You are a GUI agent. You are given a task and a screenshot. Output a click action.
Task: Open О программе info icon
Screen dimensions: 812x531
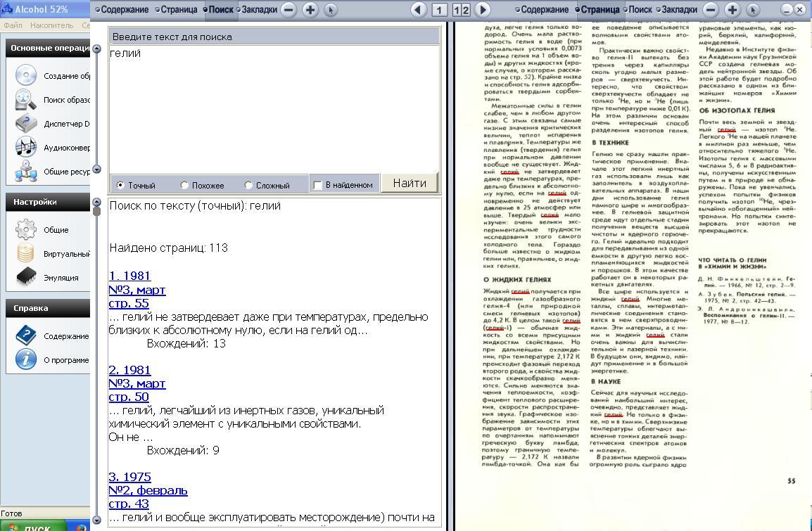[25, 359]
